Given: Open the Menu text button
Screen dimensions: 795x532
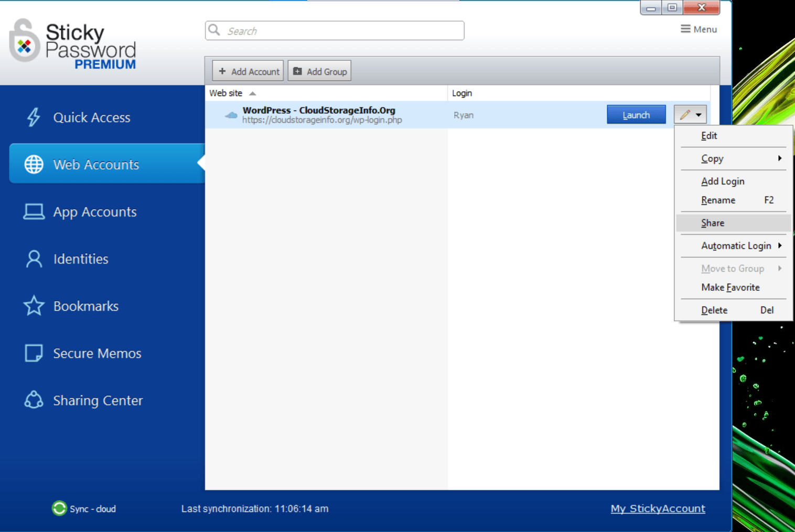Looking at the screenshot, I should pos(705,29).
